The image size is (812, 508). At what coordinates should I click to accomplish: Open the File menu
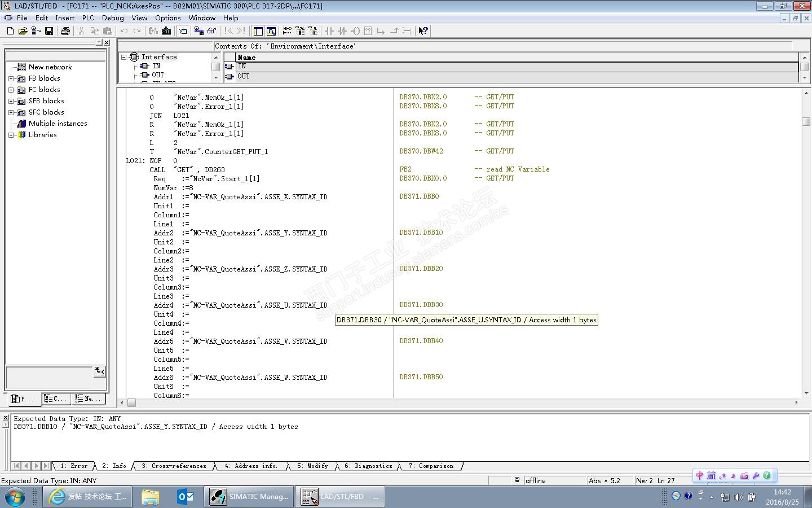click(22, 17)
